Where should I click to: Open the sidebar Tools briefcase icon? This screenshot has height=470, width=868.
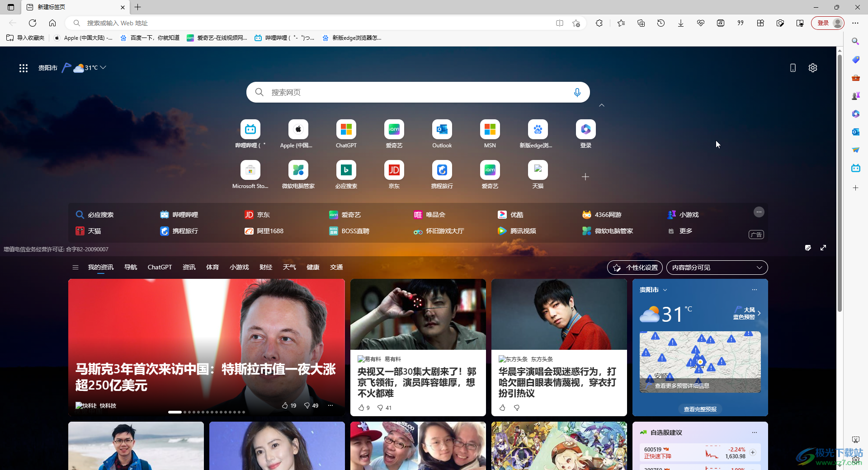click(855, 78)
